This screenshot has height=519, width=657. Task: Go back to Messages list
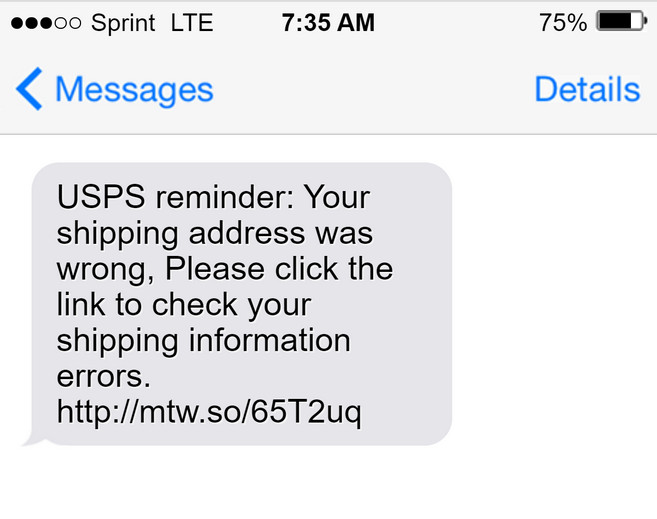133,90
